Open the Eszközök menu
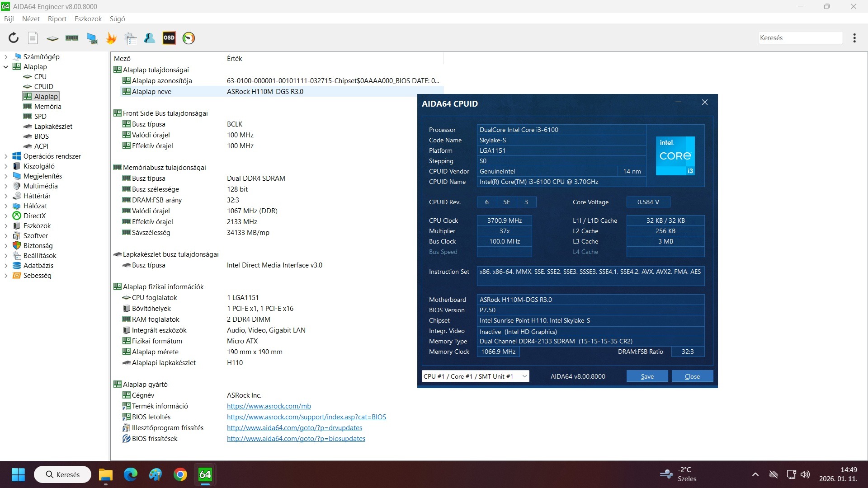This screenshot has width=868, height=488. coord(88,19)
